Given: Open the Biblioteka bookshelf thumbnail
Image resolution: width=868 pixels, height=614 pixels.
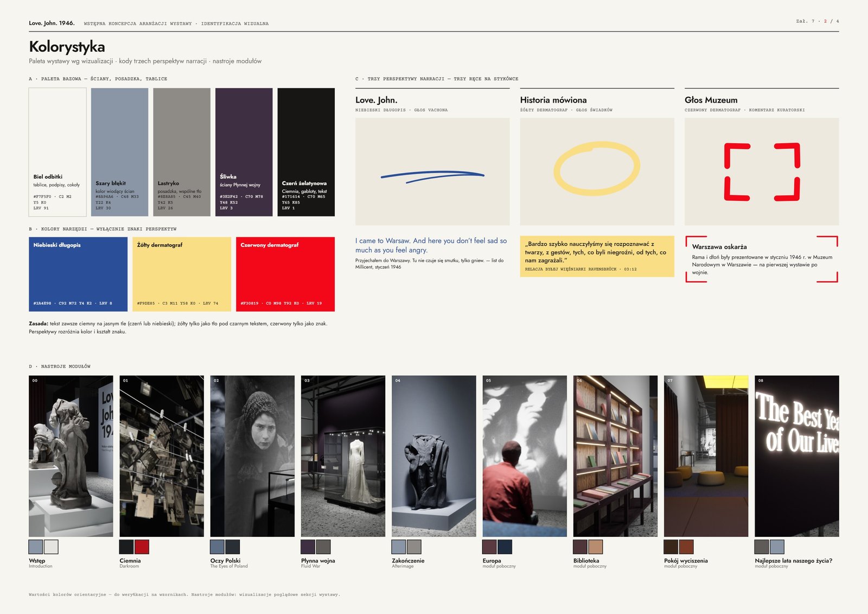Looking at the screenshot, I should coord(615,456).
